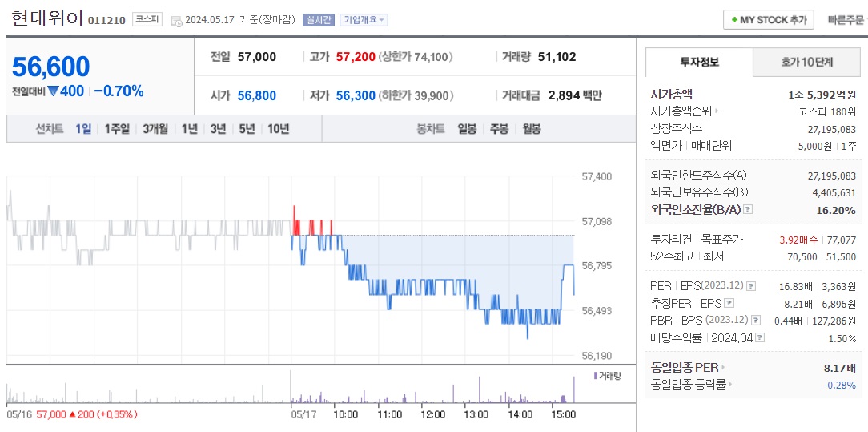Viewport: 868px width, 432px height.
Task: Click the down triangle beside 전일대비 400
Action: (53, 91)
